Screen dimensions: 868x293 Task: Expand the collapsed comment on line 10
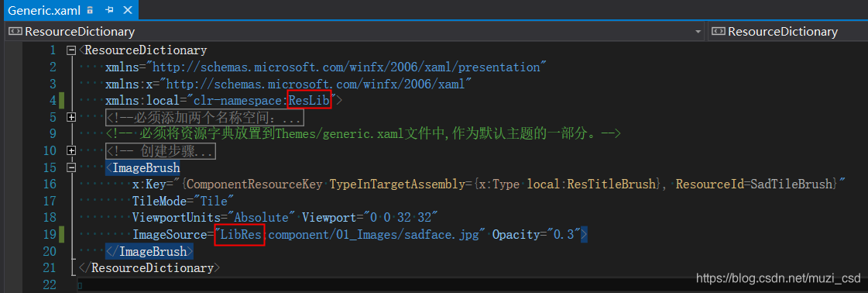(x=71, y=150)
